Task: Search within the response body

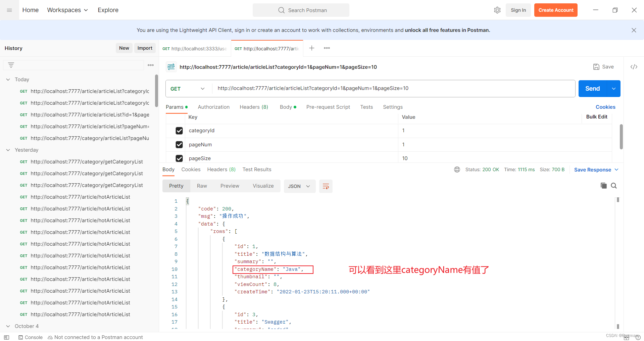Action: [x=614, y=186]
